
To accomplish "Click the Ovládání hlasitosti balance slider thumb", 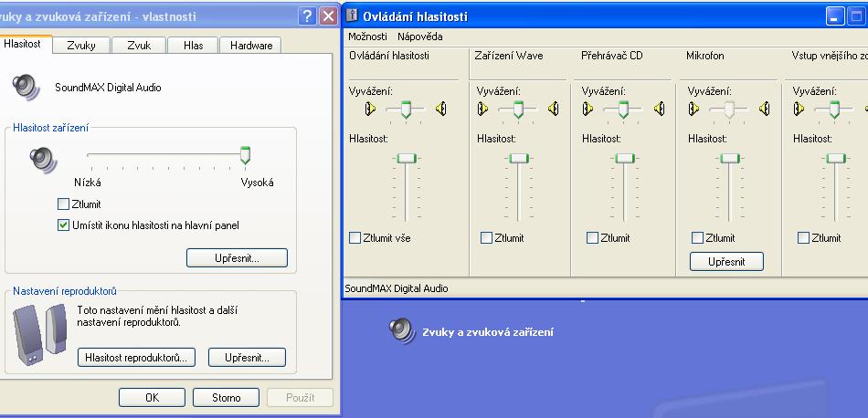I will point(406,110).
